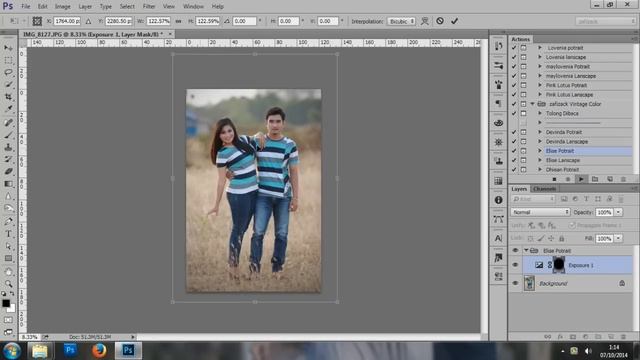Expand the Lovenia lanscape action
This screenshot has height=360, width=640.
[x=540, y=57]
